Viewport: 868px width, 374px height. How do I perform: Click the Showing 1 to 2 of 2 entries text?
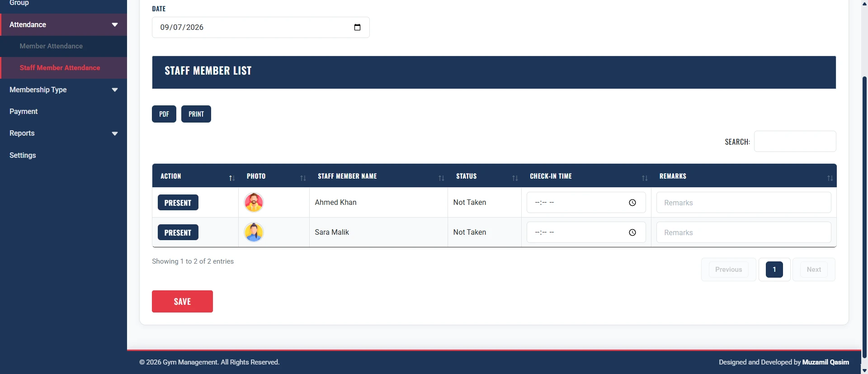click(x=193, y=261)
